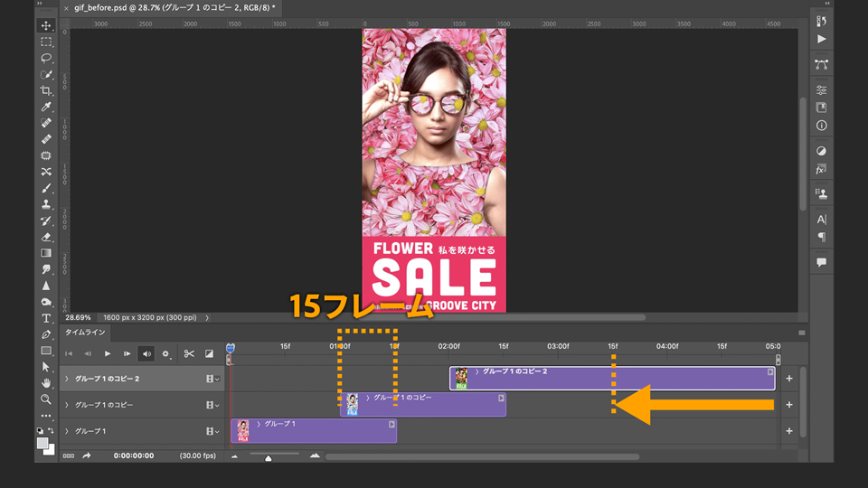The width and height of the screenshot is (868, 488).
Task: Select the Hand tool
Action: coord(46,383)
